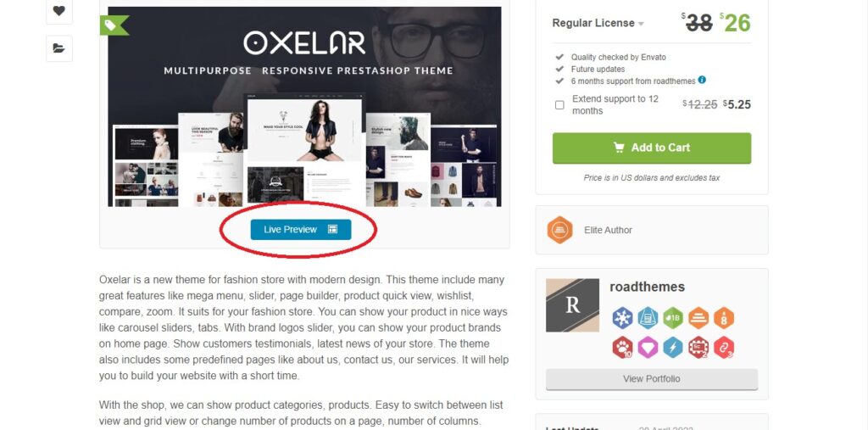Click the orange number 8 badge
This screenshot has width=868, height=430.
click(x=724, y=318)
